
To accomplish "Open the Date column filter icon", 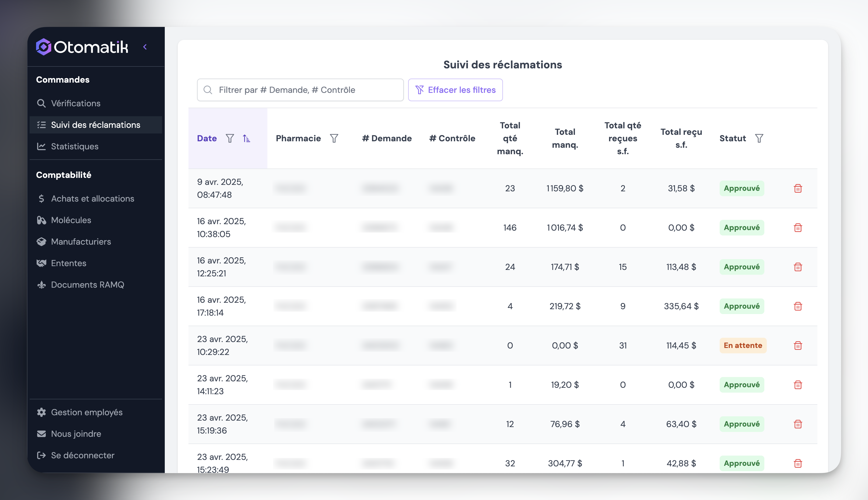I will [x=230, y=138].
